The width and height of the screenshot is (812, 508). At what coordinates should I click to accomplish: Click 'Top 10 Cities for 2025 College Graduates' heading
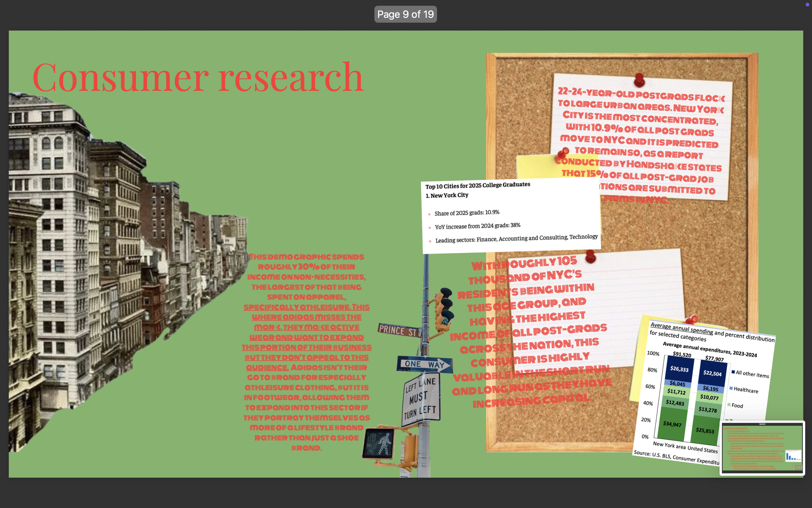coord(478,185)
